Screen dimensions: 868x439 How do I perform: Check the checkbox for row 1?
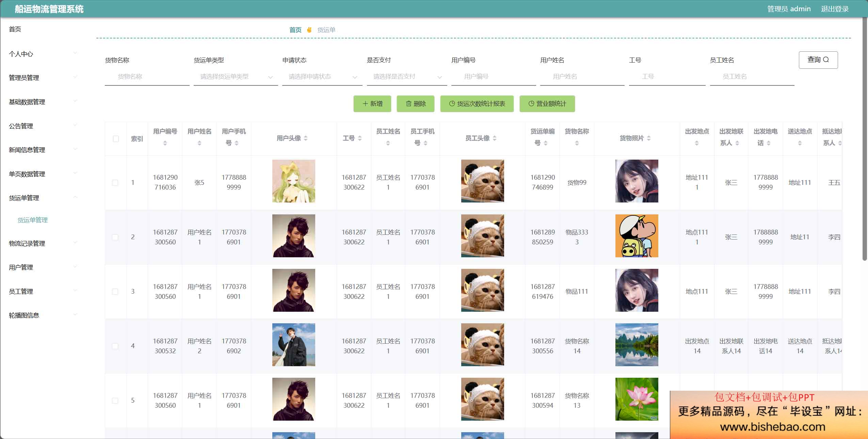115,183
